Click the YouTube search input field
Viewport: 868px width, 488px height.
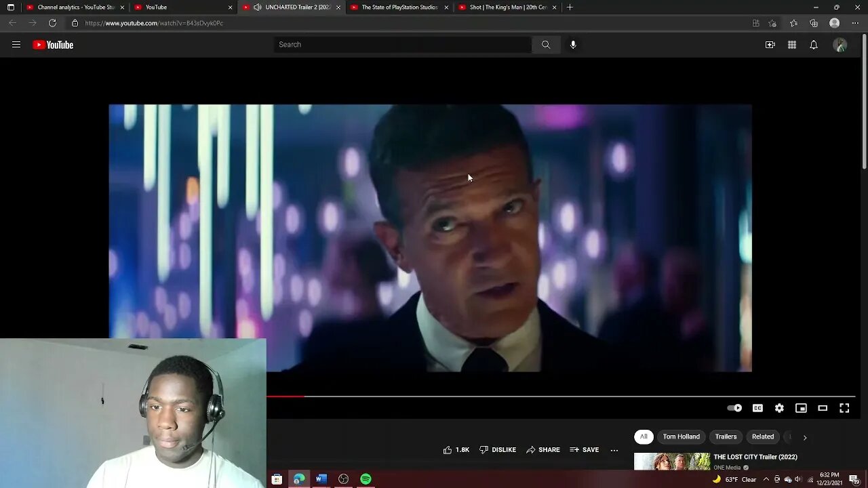tap(403, 45)
